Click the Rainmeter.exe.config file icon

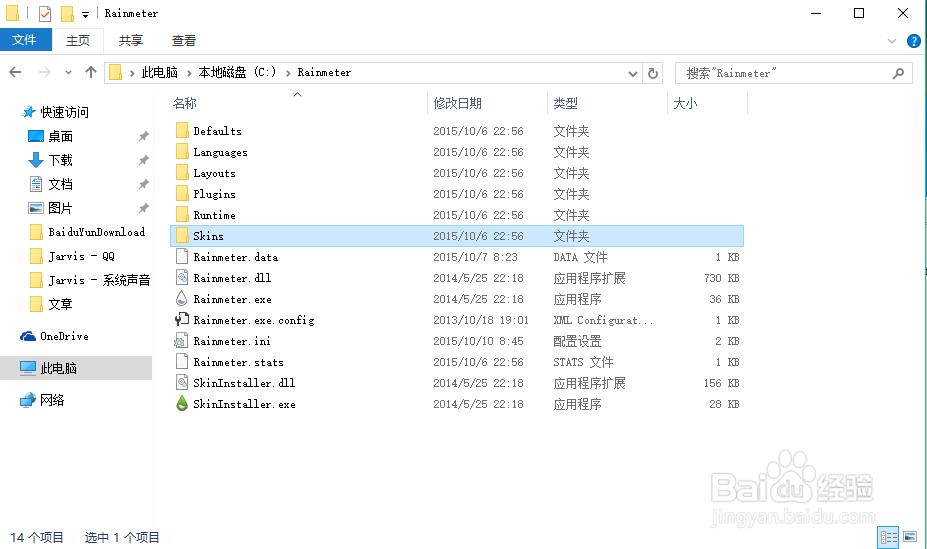coord(182,320)
